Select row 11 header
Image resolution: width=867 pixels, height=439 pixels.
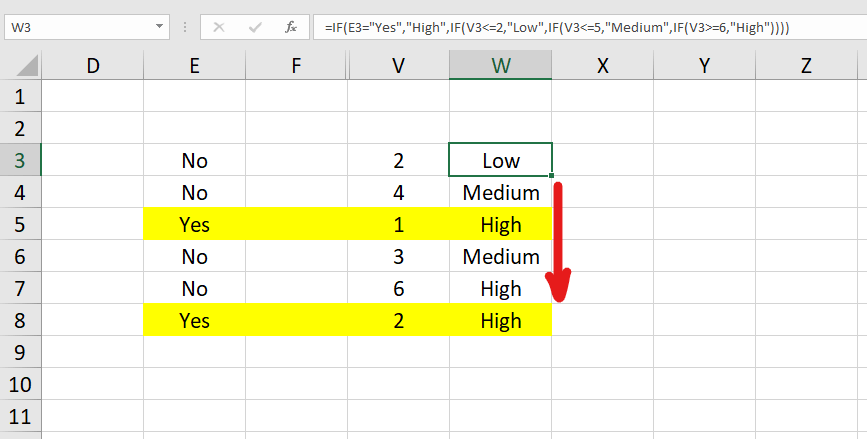point(20,416)
